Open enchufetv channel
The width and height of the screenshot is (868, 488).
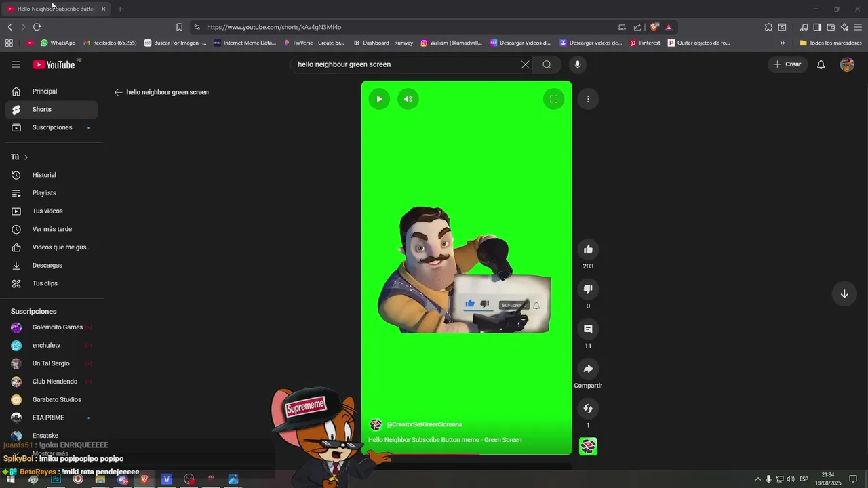click(x=52, y=345)
